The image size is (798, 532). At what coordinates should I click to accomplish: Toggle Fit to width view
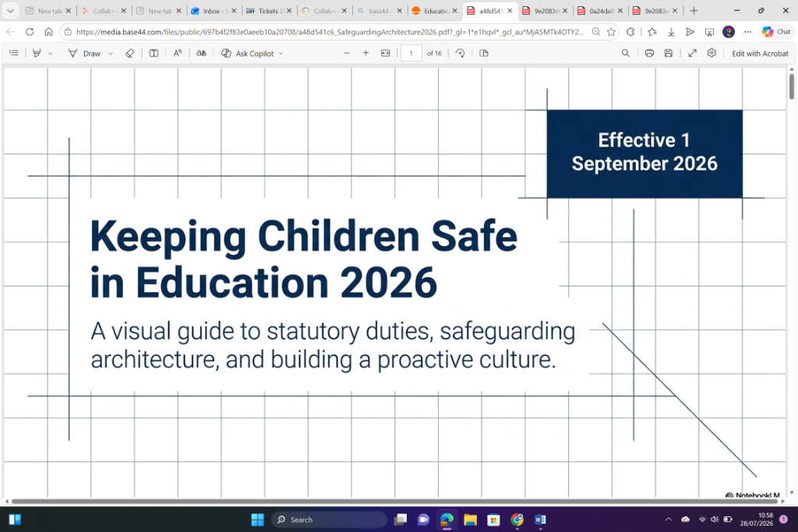pyautogui.click(x=385, y=53)
